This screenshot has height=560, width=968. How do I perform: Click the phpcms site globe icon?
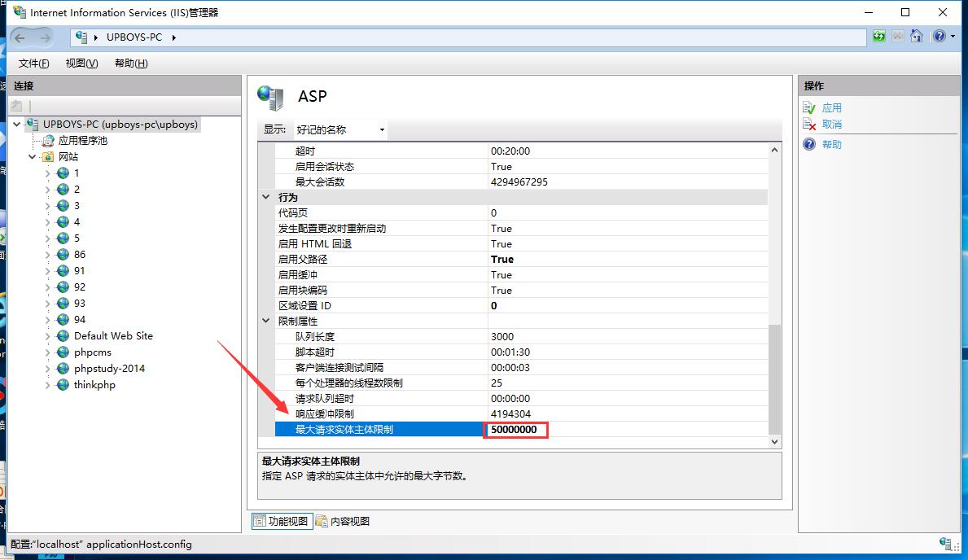click(63, 352)
